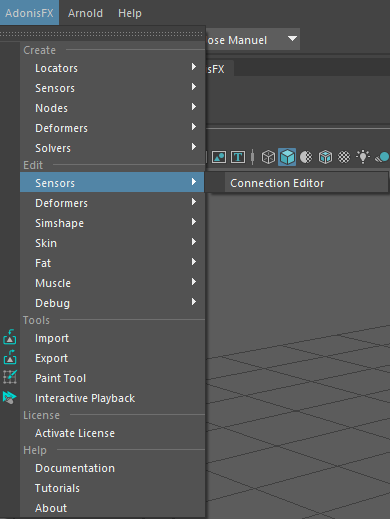
Task: Open the AdonisFX menu in menu bar
Action: pyautogui.click(x=29, y=13)
